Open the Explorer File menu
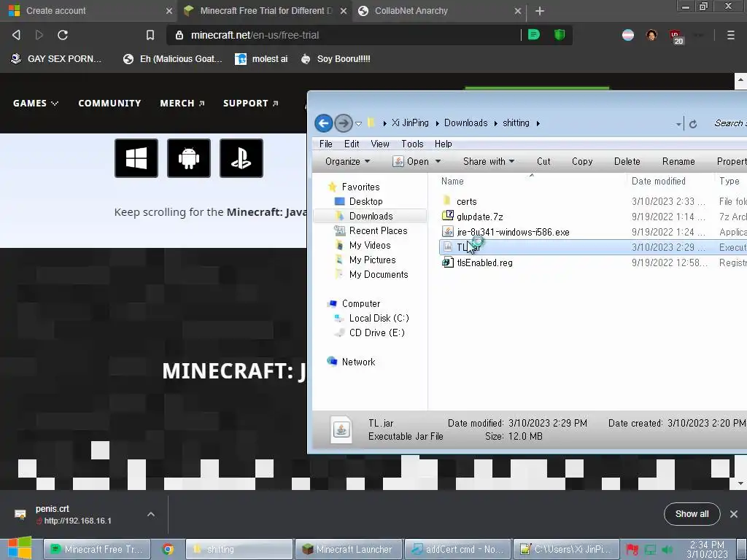Image resolution: width=747 pixels, height=560 pixels. tap(326, 144)
